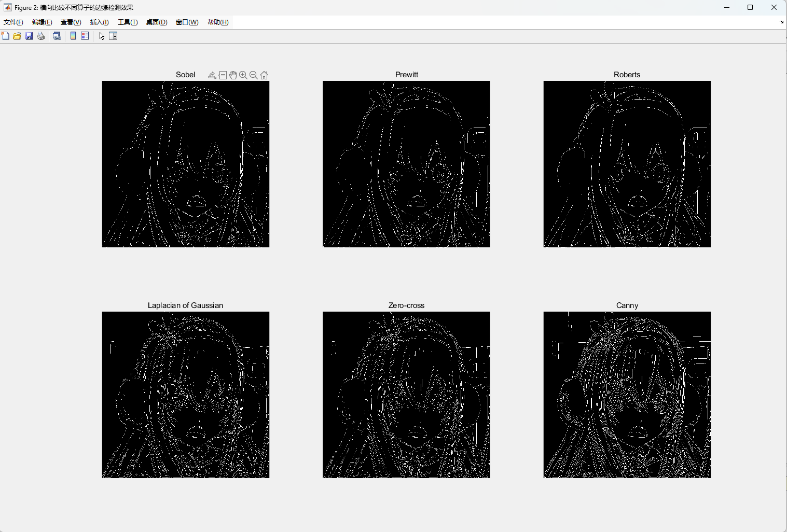Click the Link Plot toolbar icon
Viewport: 787px width, 532px height.
57,36
